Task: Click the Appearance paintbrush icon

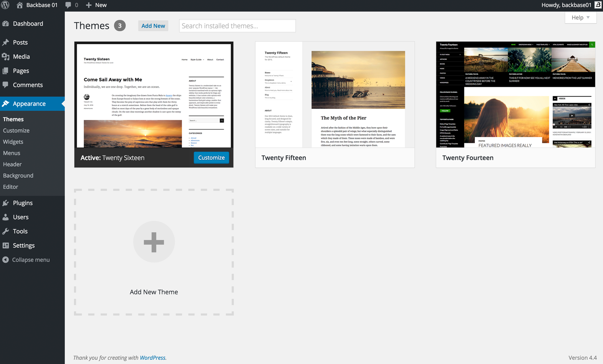Action: (6, 104)
